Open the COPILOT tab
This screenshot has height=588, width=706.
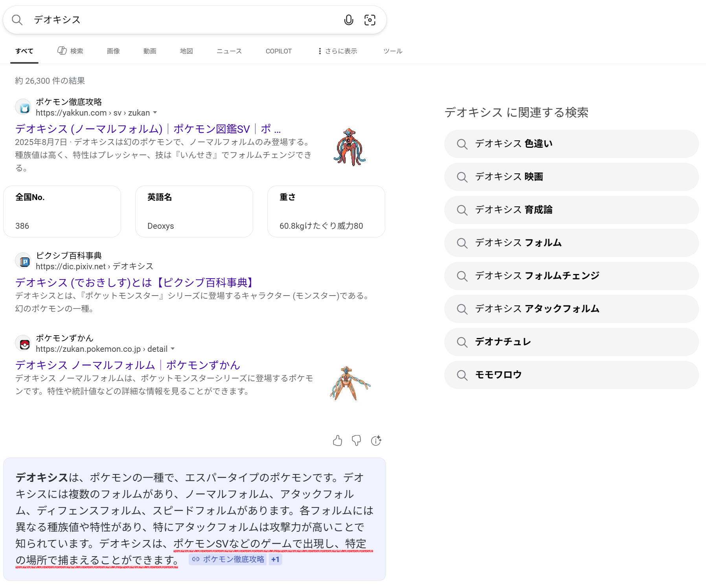point(278,51)
